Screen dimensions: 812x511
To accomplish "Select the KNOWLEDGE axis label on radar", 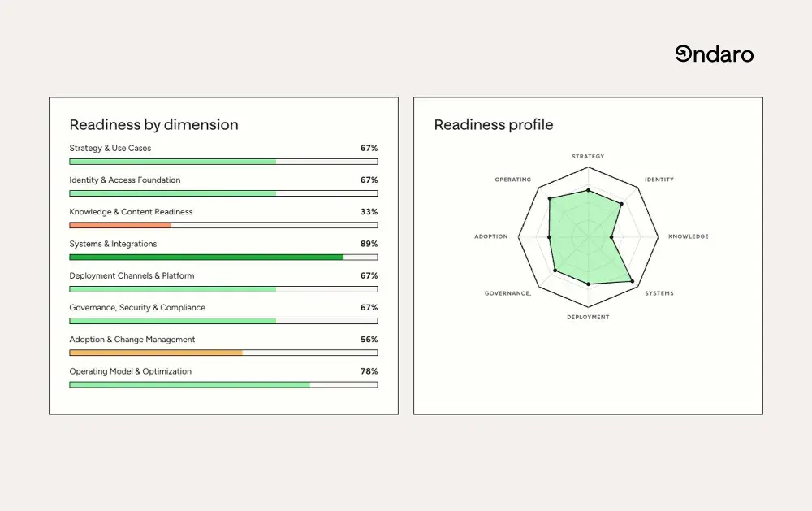I will (689, 236).
